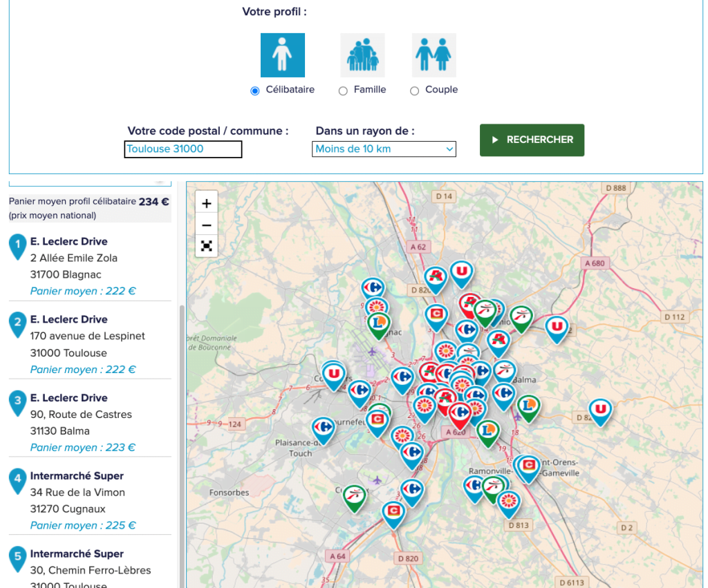Focus the Toulouse 31000 postal code field
Screen dimensions: 708x588
tap(183, 149)
